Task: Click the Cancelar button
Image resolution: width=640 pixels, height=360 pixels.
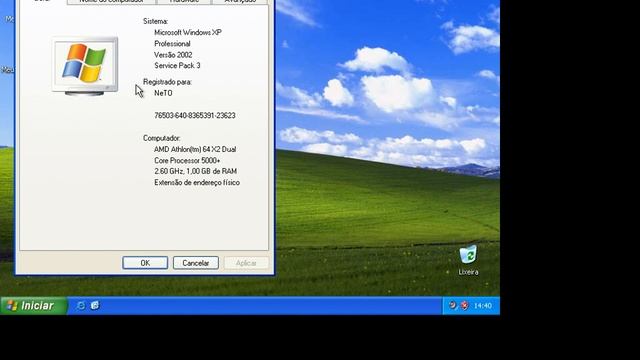Action: tap(196, 263)
